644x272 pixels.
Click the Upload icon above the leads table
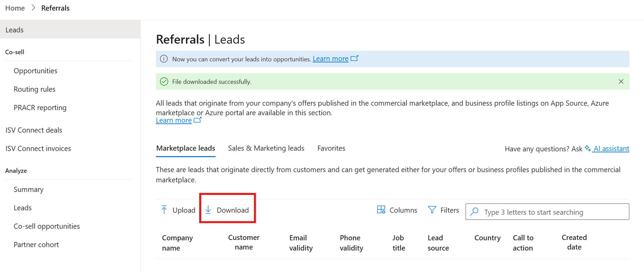point(164,210)
